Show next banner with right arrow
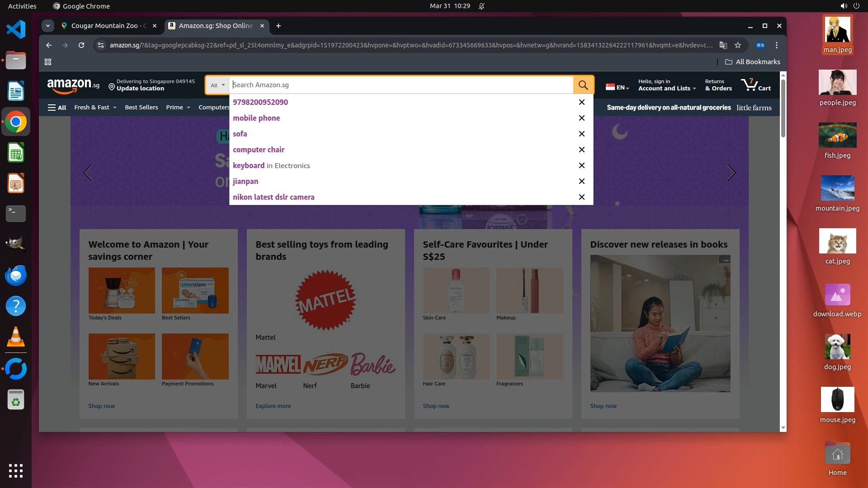The image size is (868, 488). (x=731, y=173)
